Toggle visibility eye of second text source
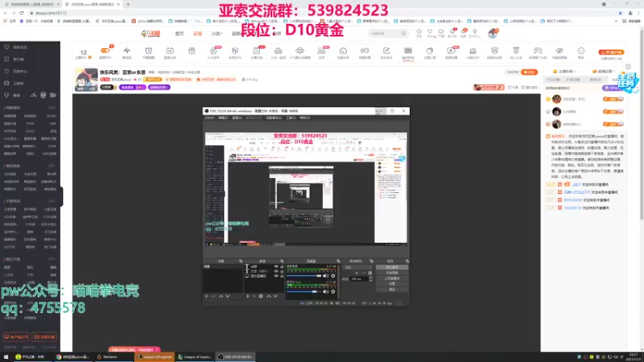 tap(275, 271)
